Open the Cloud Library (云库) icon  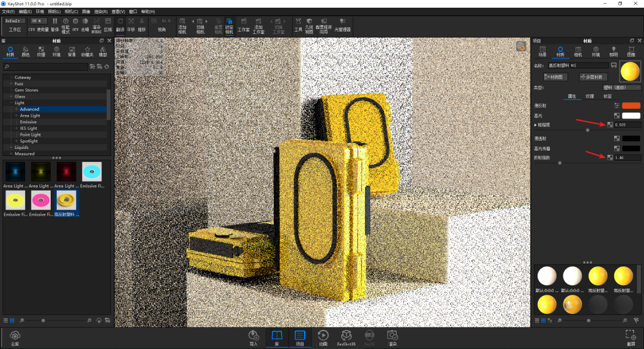point(16,338)
